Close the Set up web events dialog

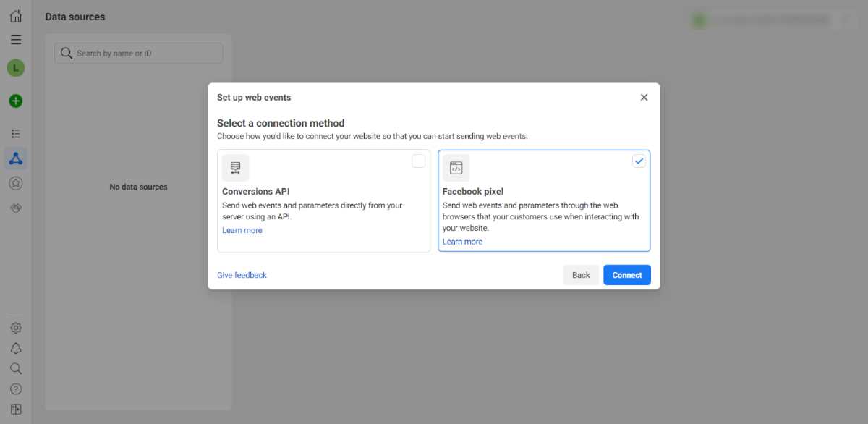coord(644,97)
